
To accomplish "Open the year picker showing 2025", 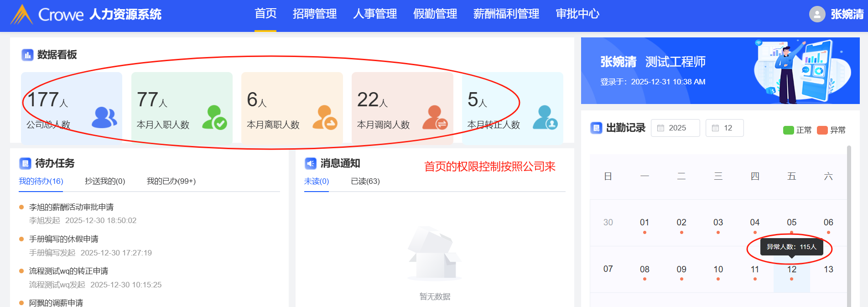I will click(x=675, y=128).
